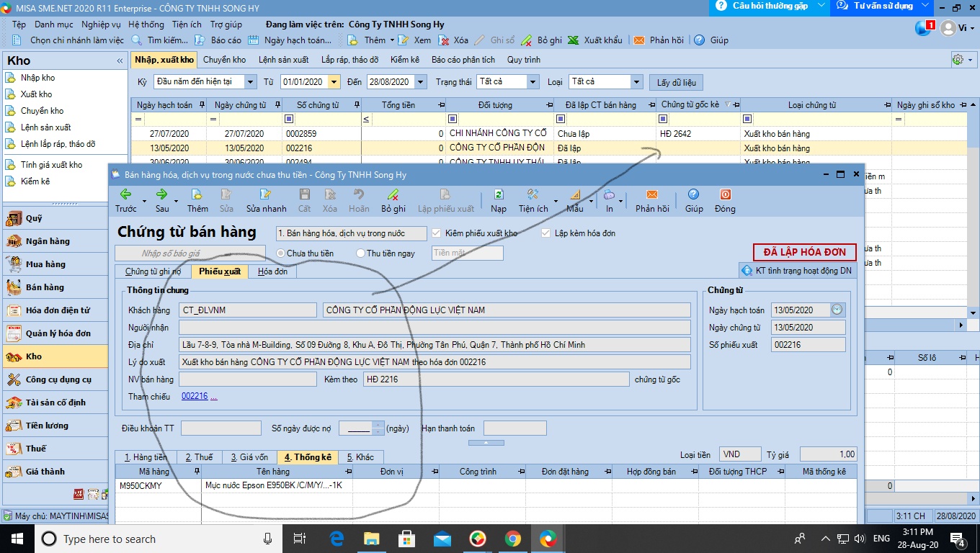
Task: Expand the Kỳ period dropdown
Action: (x=250, y=82)
